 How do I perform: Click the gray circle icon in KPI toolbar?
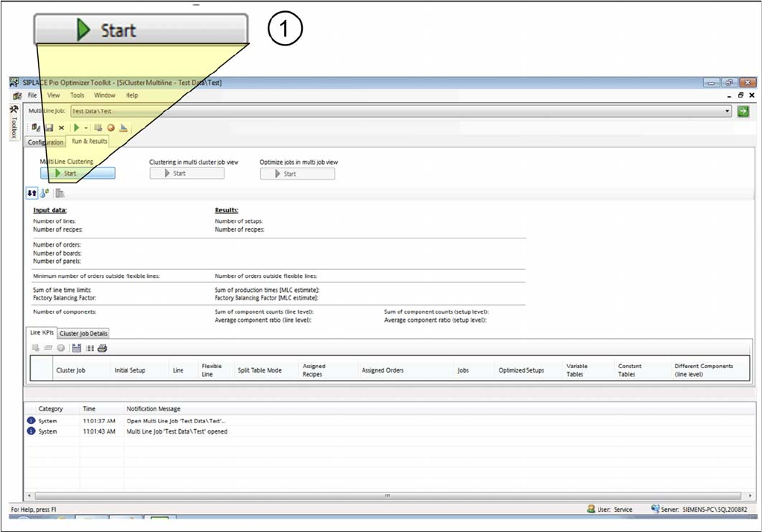60,348
